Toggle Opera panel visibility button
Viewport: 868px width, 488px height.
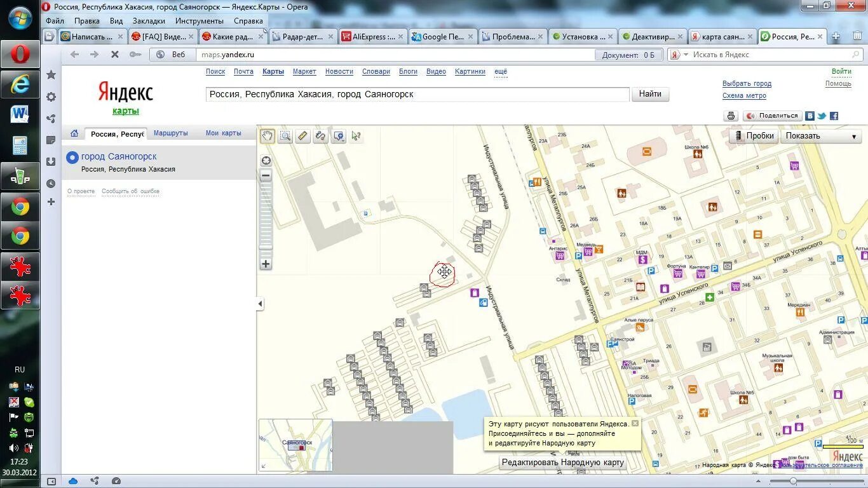tap(51, 481)
